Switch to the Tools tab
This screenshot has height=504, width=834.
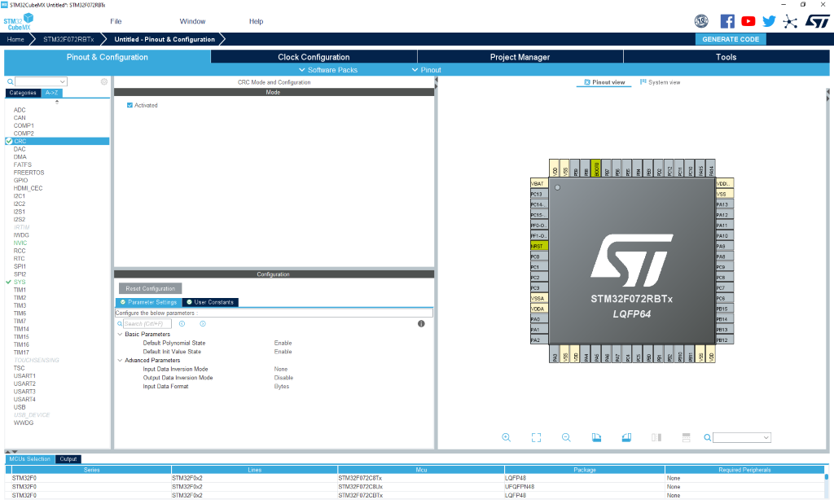(726, 57)
